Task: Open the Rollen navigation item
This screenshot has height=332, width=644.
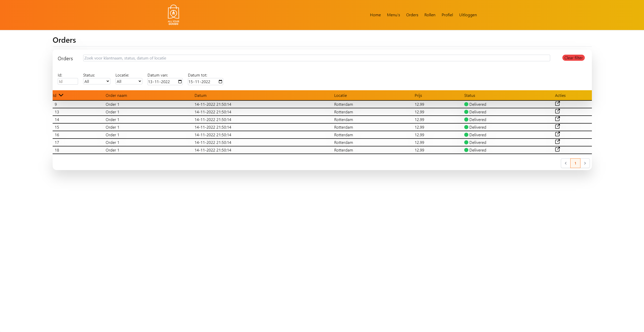Action: 430,15
